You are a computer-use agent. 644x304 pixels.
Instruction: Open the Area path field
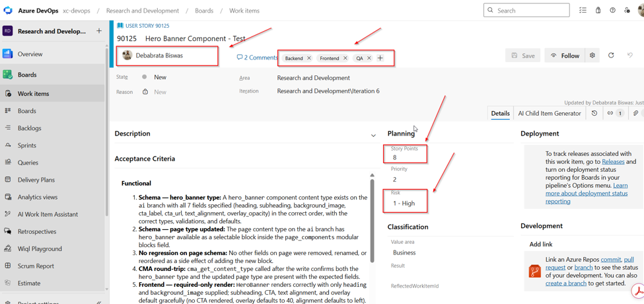[x=313, y=77]
